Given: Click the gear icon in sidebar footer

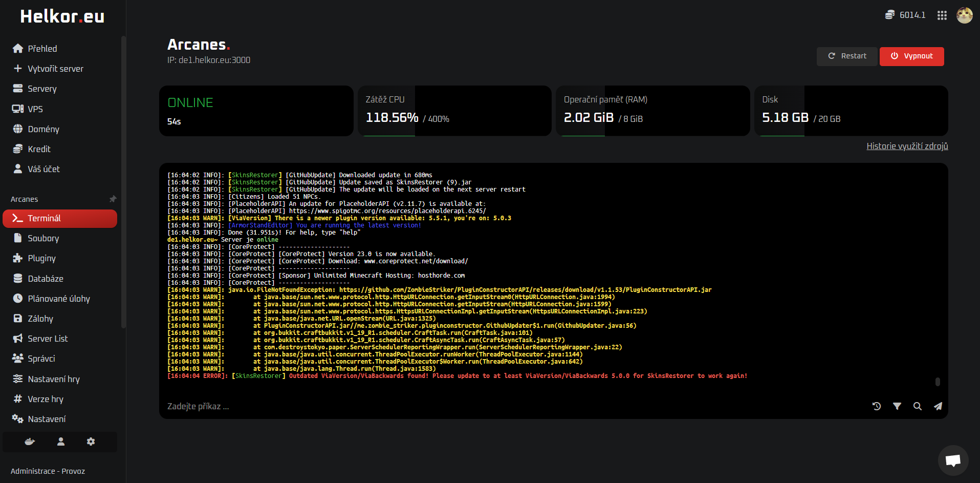Looking at the screenshot, I should click(x=91, y=442).
